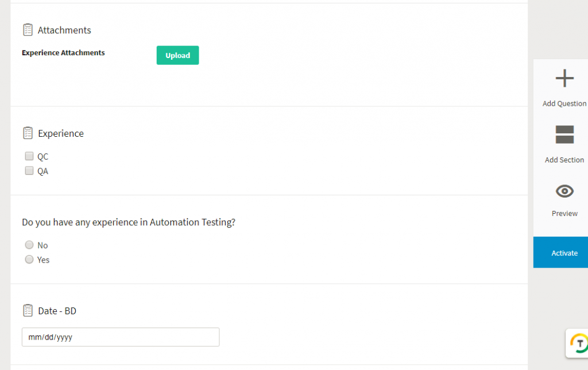Select the No radio button
The image size is (588, 370).
pyautogui.click(x=29, y=245)
